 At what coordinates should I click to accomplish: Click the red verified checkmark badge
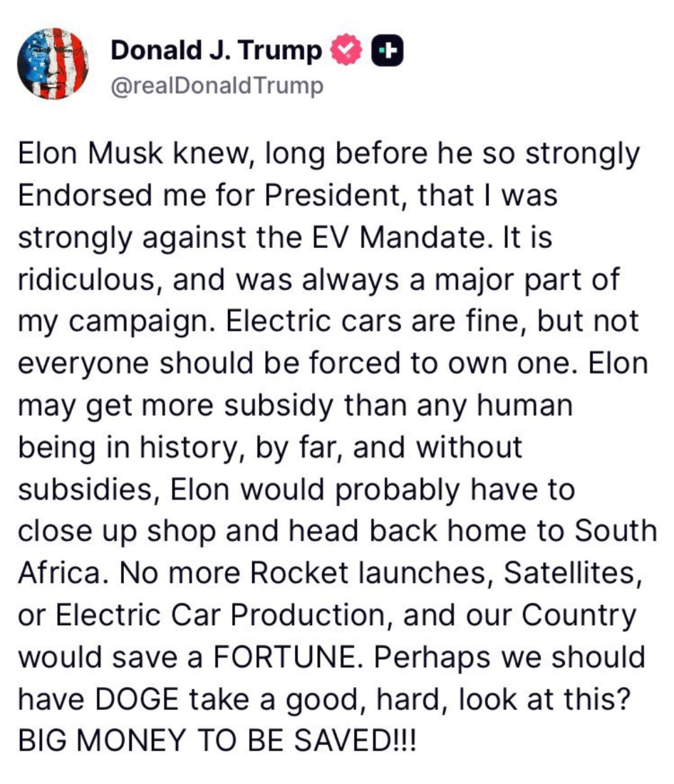(346, 50)
